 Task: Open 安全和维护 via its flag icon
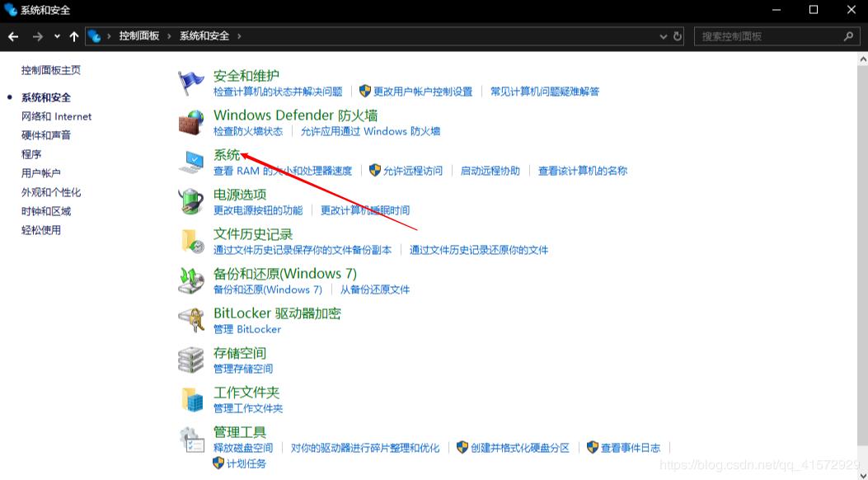[190, 81]
